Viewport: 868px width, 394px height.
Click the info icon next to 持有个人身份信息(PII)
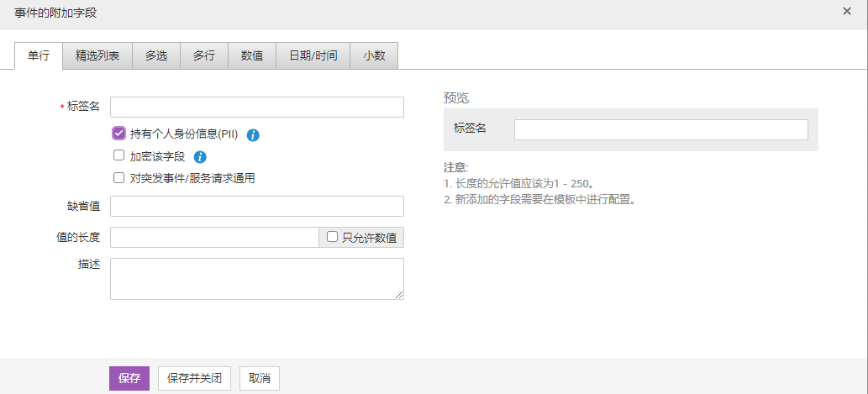coord(253,134)
